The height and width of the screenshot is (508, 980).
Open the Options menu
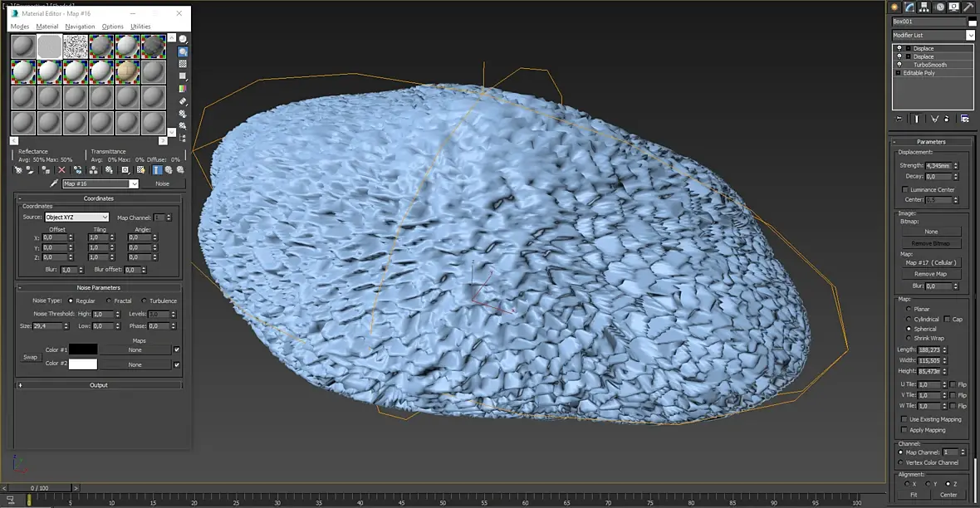pyautogui.click(x=112, y=27)
